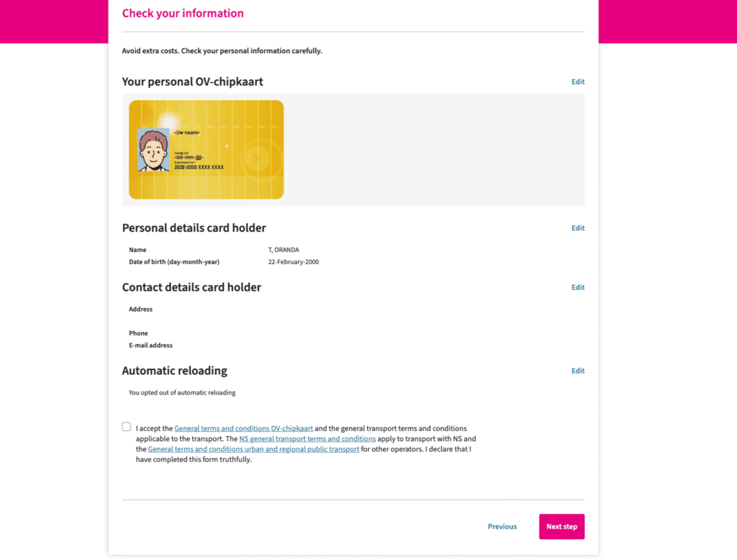This screenshot has height=560, width=737.
Task: Edit the automatic reloading setting
Action: pyautogui.click(x=578, y=371)
